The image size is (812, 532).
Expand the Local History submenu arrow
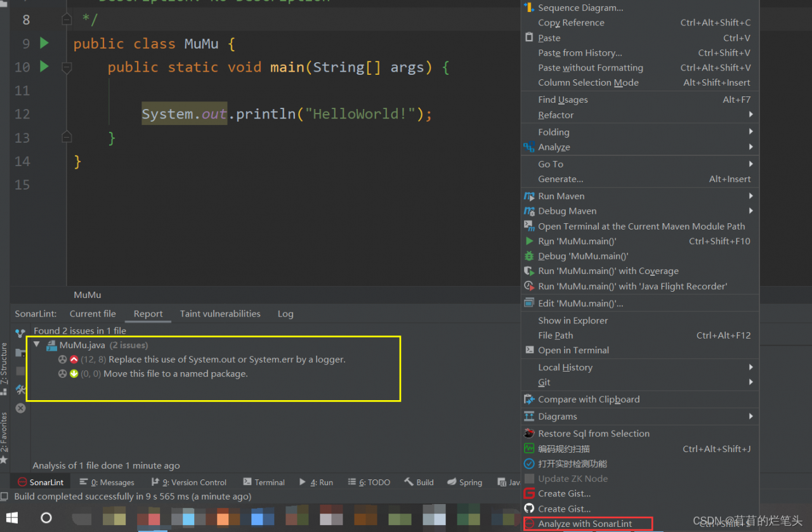tap(751, 367)
